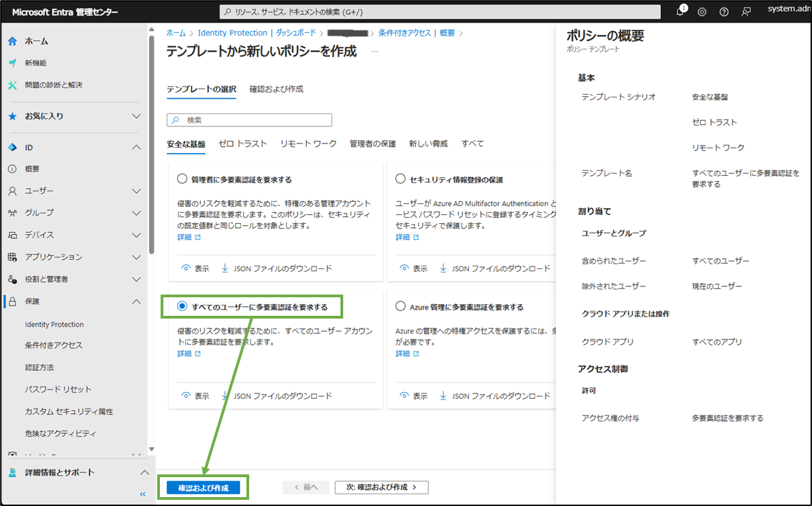
Task: Click the ID diamond icon in sidebar
Action: pyautogui.click(x=12, y=148)
